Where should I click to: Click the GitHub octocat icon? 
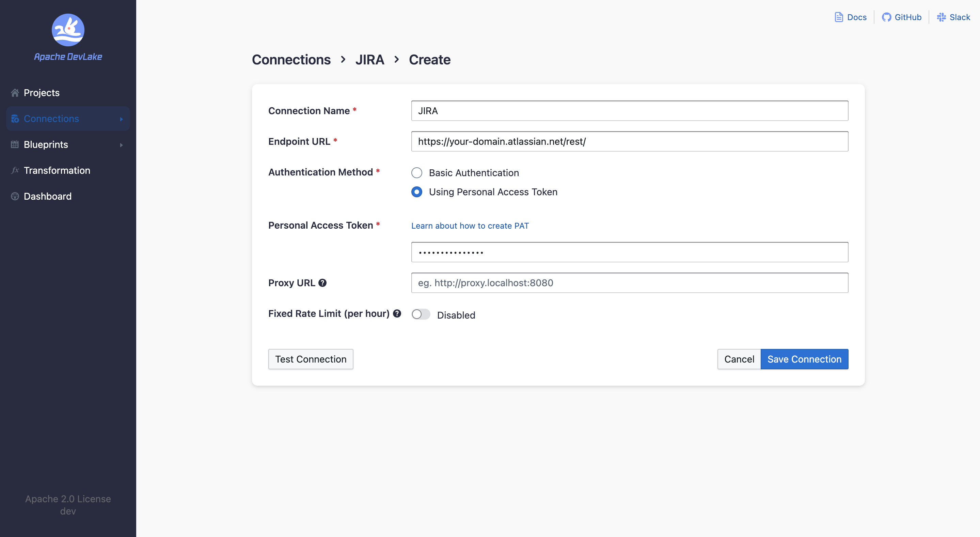tap(886, 17)
